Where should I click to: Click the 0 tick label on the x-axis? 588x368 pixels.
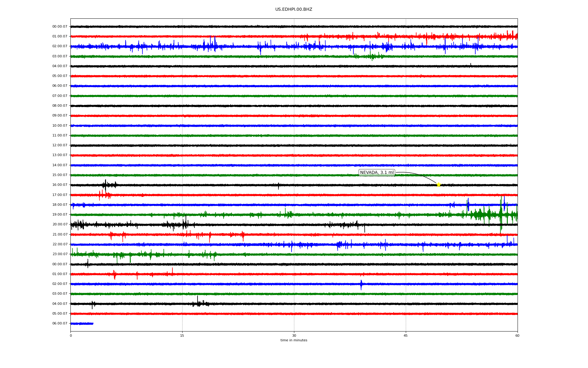(x=71, y=336)
